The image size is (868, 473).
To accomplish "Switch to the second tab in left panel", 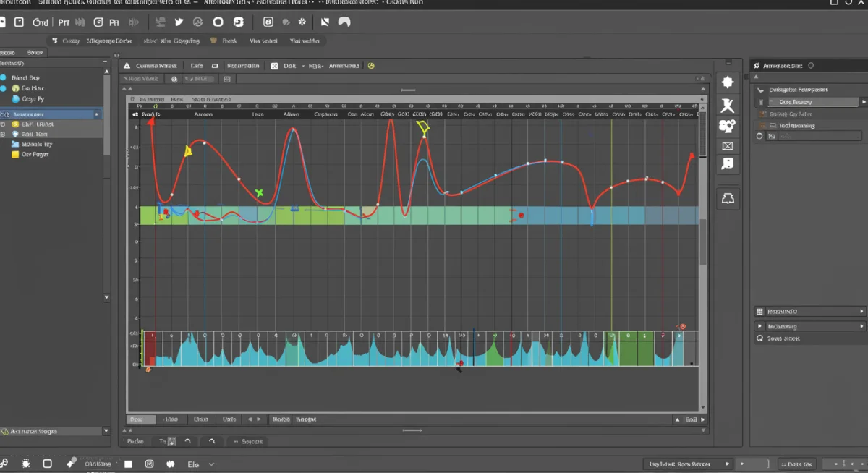I will coord(35,53).
